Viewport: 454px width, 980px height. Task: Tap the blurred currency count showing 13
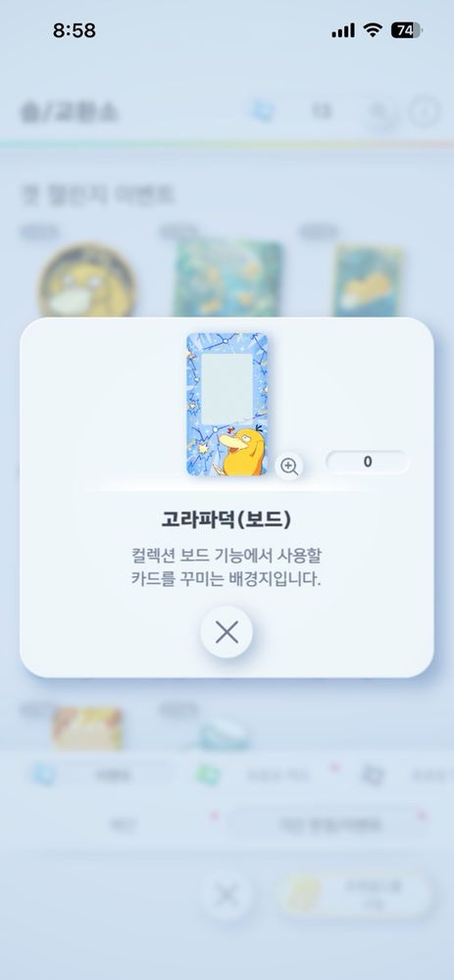tap(322, 112)
